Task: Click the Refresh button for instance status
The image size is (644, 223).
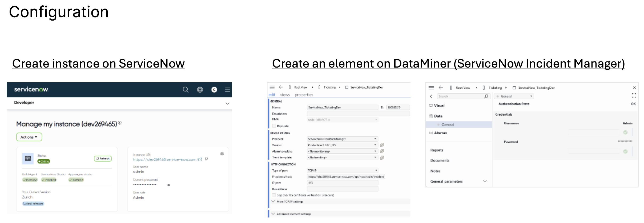Action: point(103,159)
